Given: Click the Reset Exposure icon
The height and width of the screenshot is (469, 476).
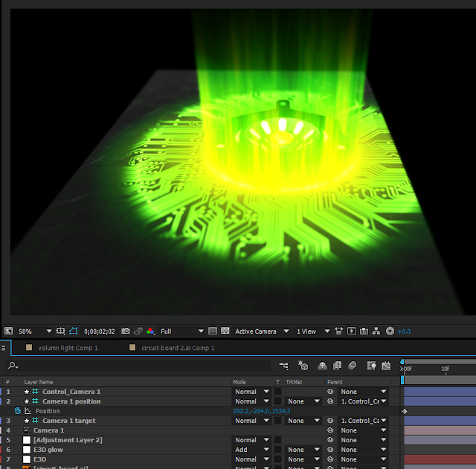Looking at the screenshot, I should click(x=390, y=331).
